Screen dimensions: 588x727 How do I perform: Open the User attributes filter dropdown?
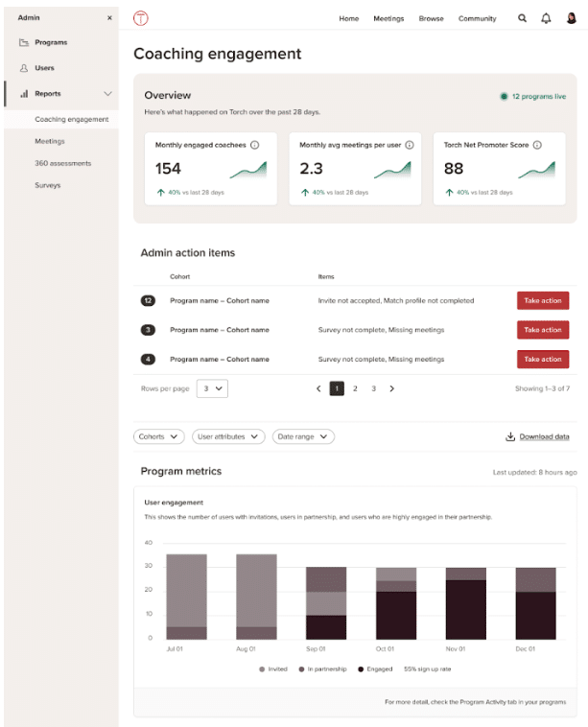[x=228, y=436]
